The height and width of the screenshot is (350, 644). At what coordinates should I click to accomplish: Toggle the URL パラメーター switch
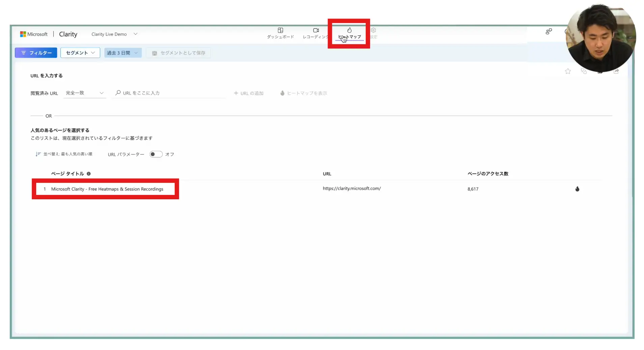click(x=156, y=154)
